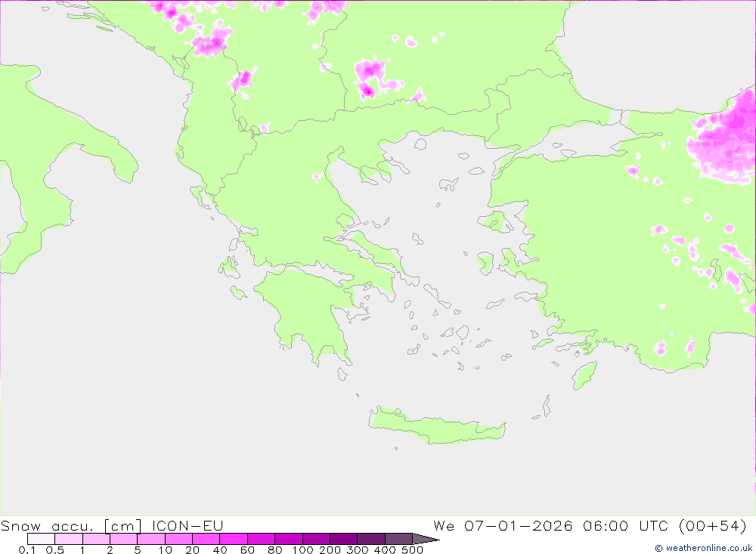Screen dimensions: 756x554
Task: Pick the 200–300 cm legend swatch
Action: (343, 539)
